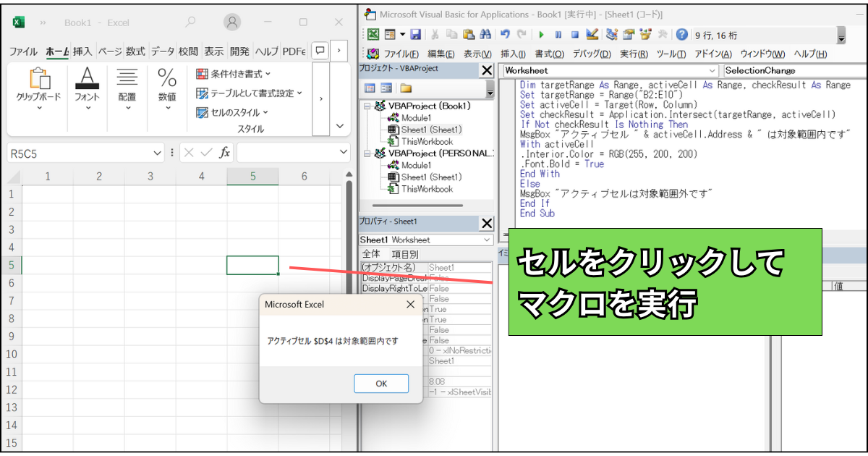Pause execution with the Break icon

(x=558, y=34)
